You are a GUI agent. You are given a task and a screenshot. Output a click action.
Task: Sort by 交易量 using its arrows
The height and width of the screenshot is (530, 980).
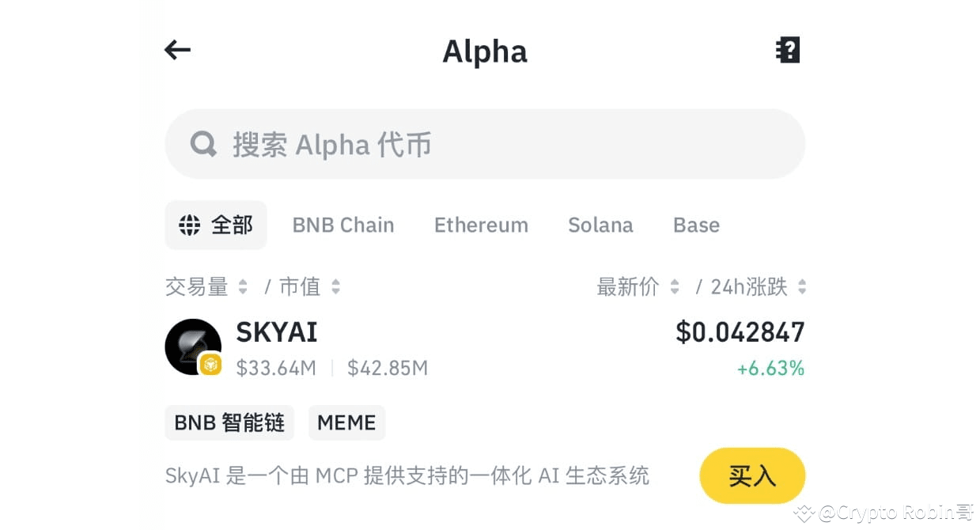pyautogui.click(x=243, y=286)
